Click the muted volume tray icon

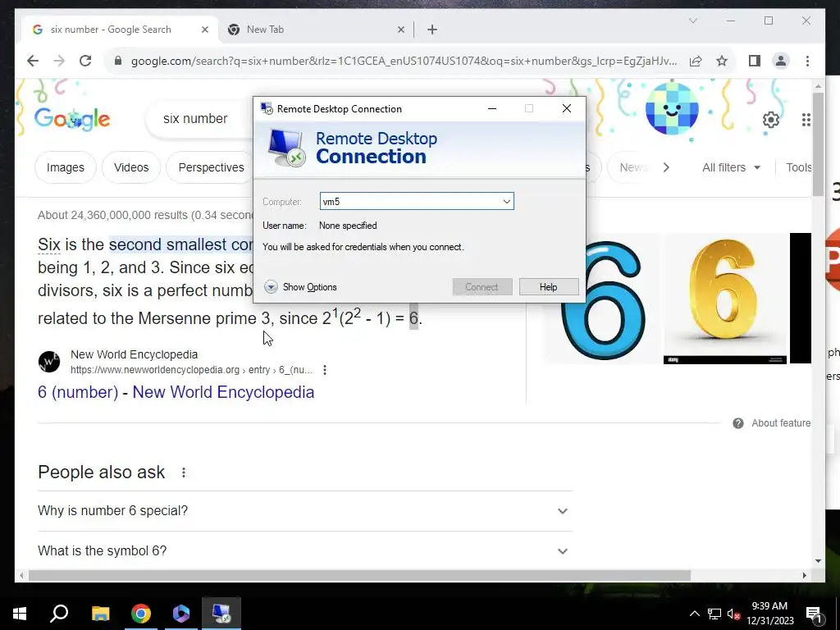coord(733,614)
